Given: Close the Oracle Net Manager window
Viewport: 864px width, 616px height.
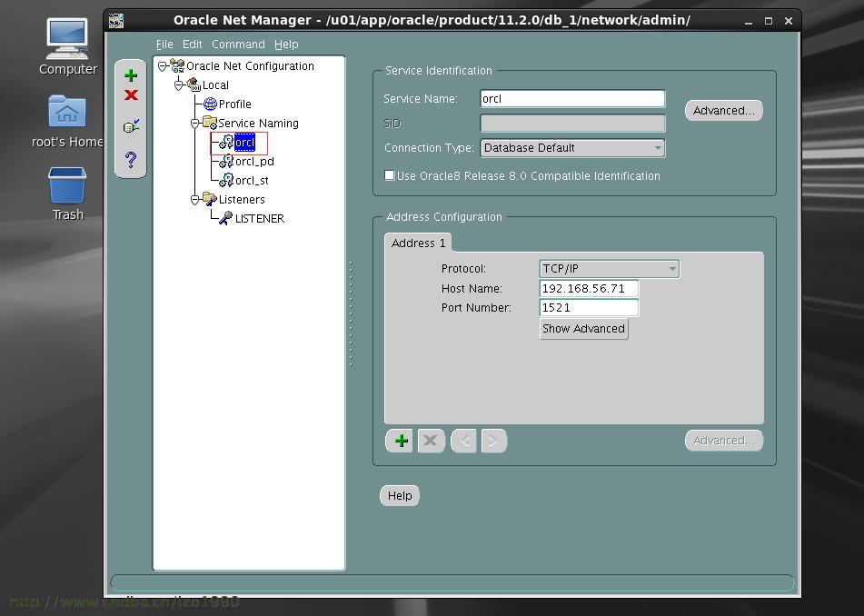Looking at the screenshot, I should tap(788, 21).
